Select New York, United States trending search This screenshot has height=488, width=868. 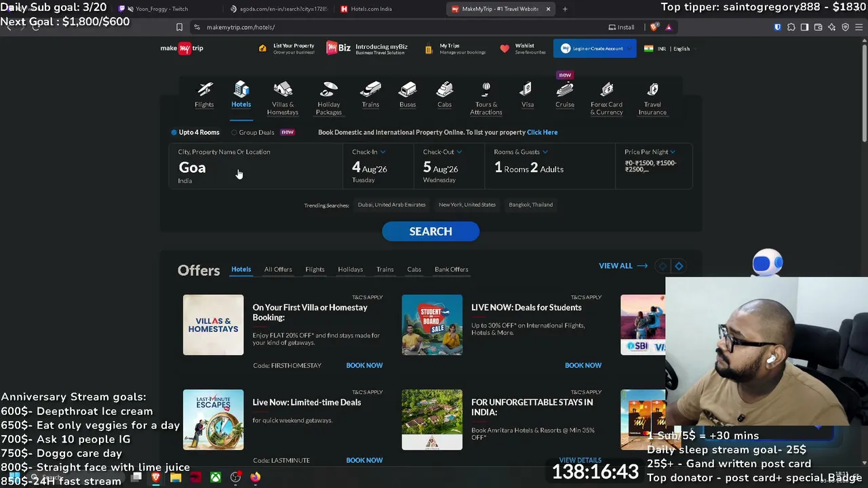(467, 205)
